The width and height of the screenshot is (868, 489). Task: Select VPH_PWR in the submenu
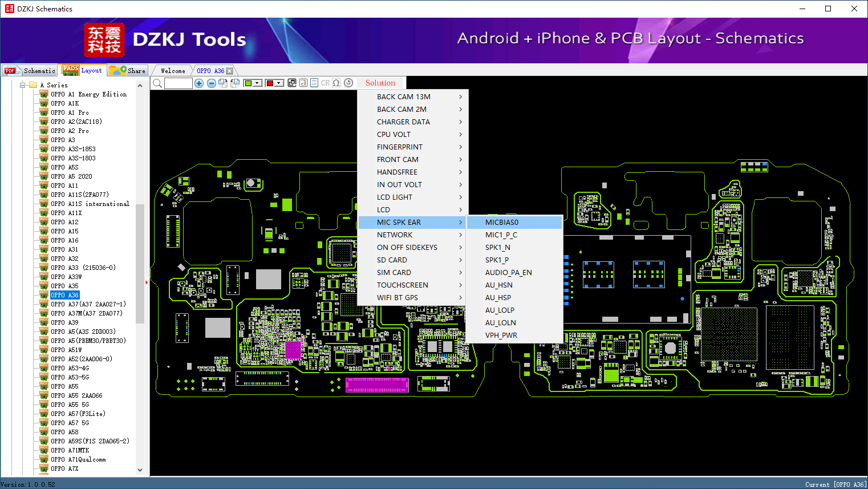pos(514,336)
